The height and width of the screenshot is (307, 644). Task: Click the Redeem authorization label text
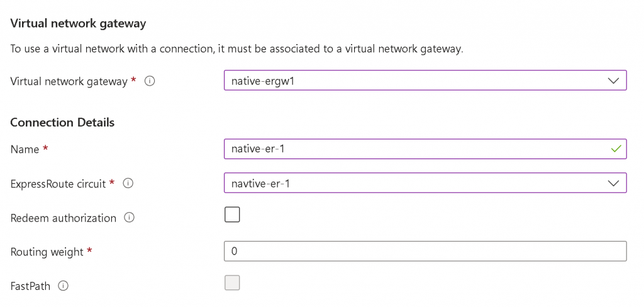[64, 218]
